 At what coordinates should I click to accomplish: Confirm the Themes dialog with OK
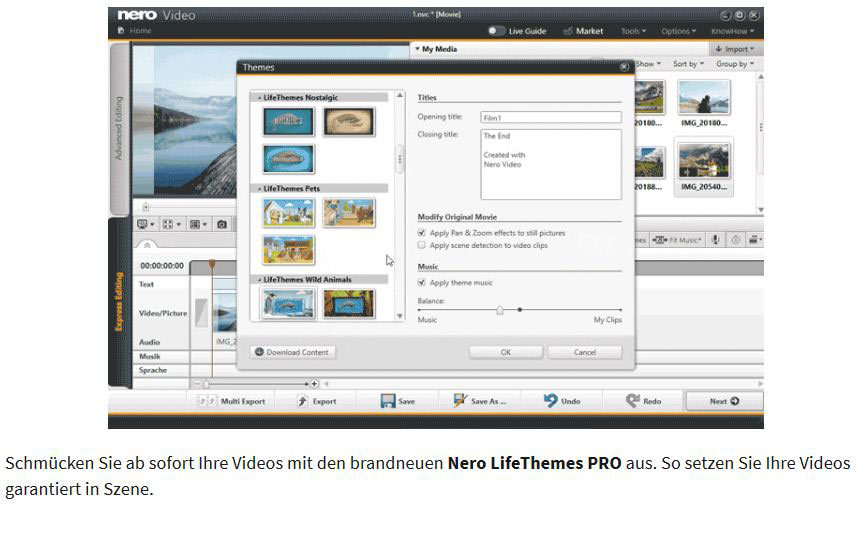[506, 352]
